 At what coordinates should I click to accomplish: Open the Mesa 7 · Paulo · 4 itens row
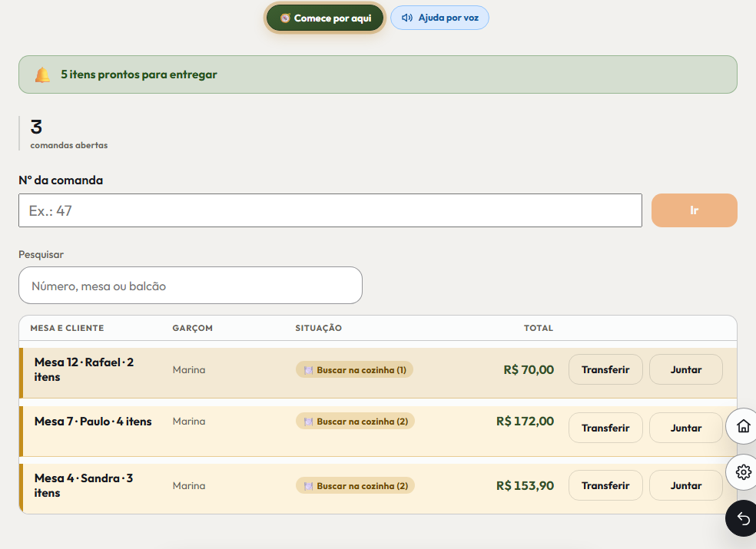pyautogui.click(x=378, y=432)
